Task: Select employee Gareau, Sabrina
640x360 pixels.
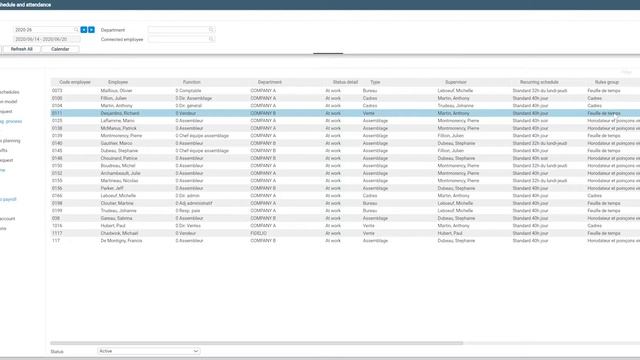Action: pyautogui.click(x=116, y=218)
